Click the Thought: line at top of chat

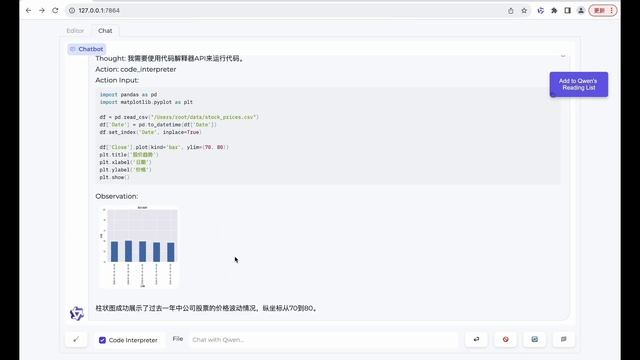(x=170, y=58)
